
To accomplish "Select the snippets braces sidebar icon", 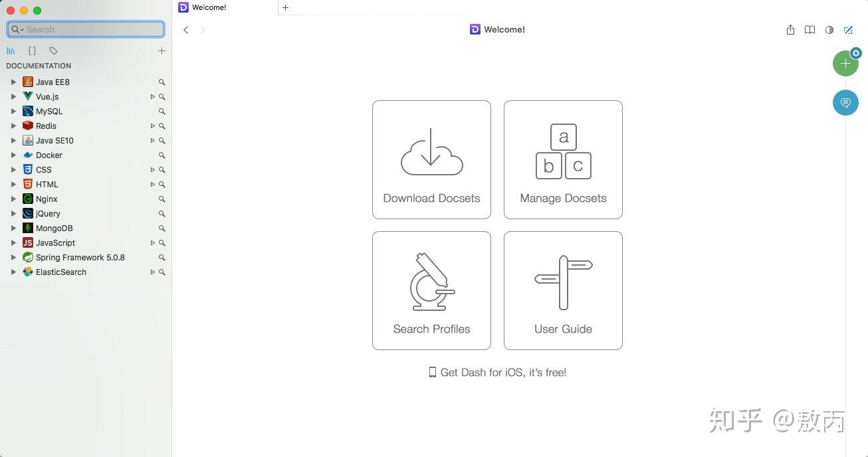I will point(32,50).
